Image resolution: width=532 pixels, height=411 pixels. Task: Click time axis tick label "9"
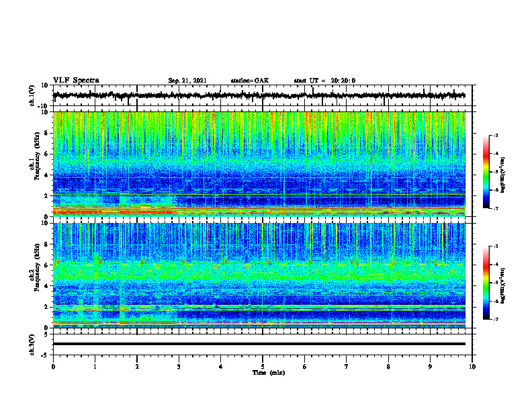tap(430, 367)
